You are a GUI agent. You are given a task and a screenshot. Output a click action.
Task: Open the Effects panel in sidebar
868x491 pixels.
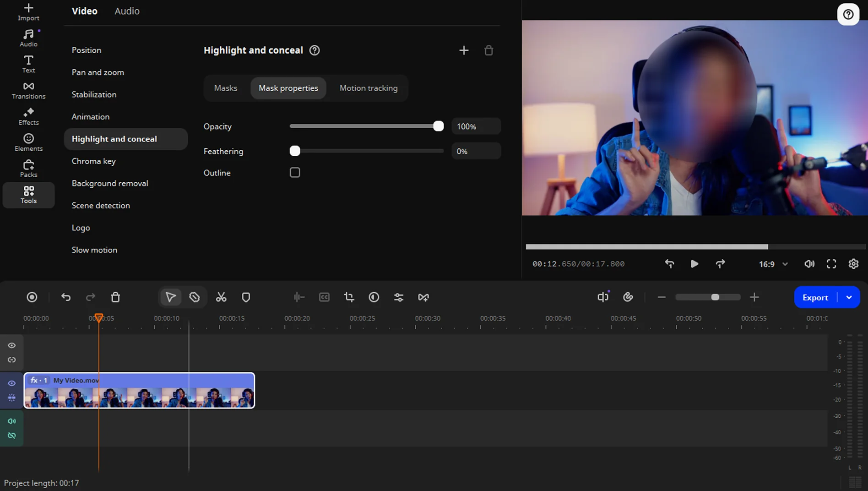28,116
